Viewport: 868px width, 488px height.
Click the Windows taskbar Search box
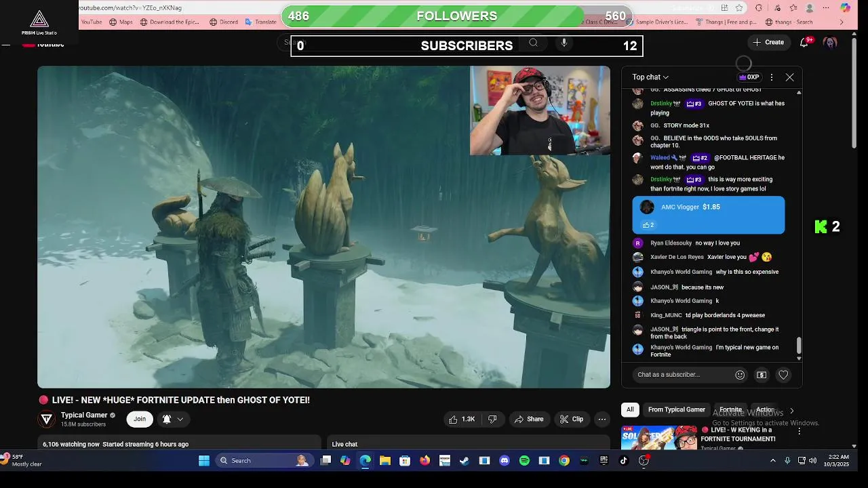tap(263, 461)
